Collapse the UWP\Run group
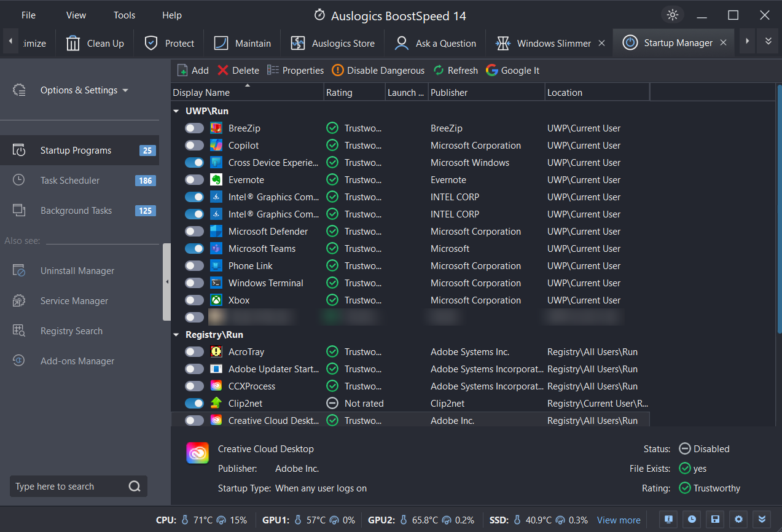The height and width of the screenshot is (532, 782). pos(176,111)
